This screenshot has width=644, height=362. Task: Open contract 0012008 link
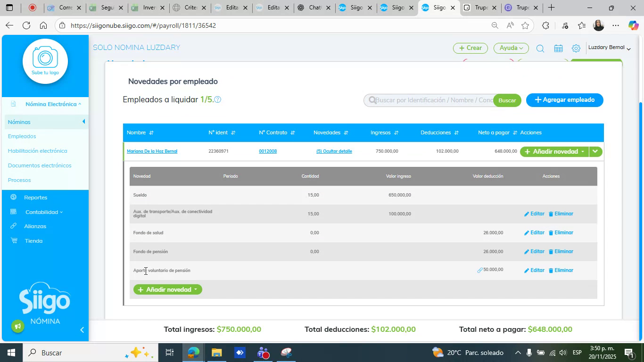coord(268,151)
